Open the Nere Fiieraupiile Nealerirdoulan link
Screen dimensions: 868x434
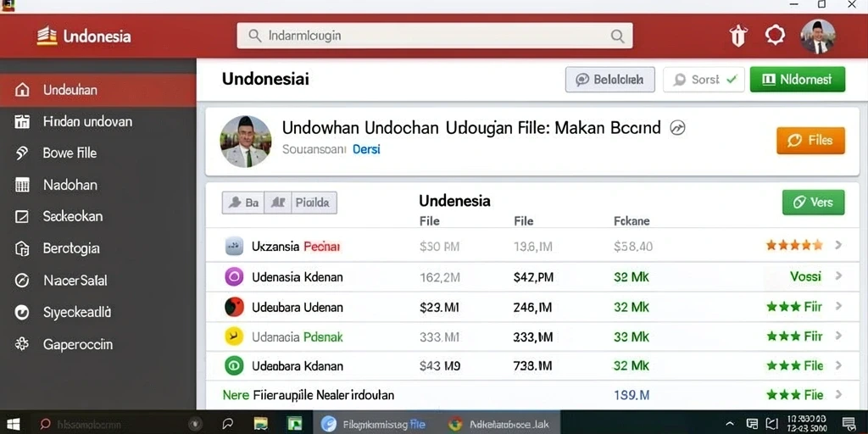(x=309, y=395)
